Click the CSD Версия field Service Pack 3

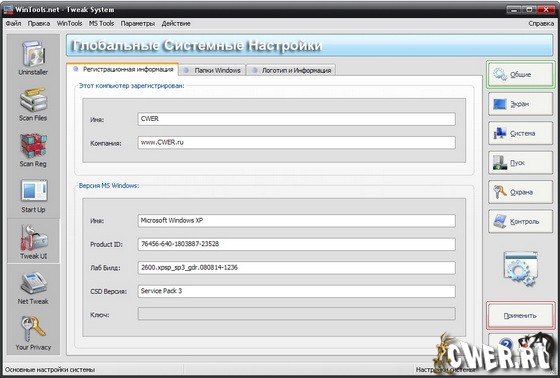coord(296,291)
